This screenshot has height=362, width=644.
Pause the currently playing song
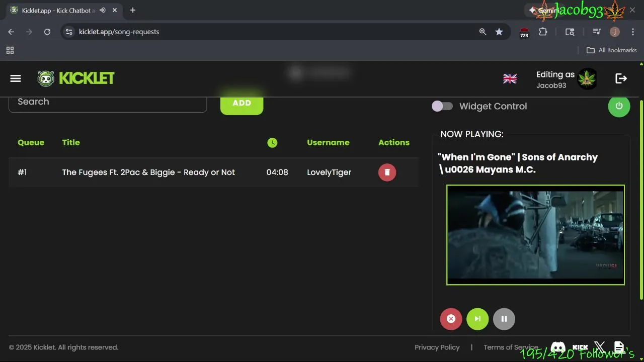[504, 319]
